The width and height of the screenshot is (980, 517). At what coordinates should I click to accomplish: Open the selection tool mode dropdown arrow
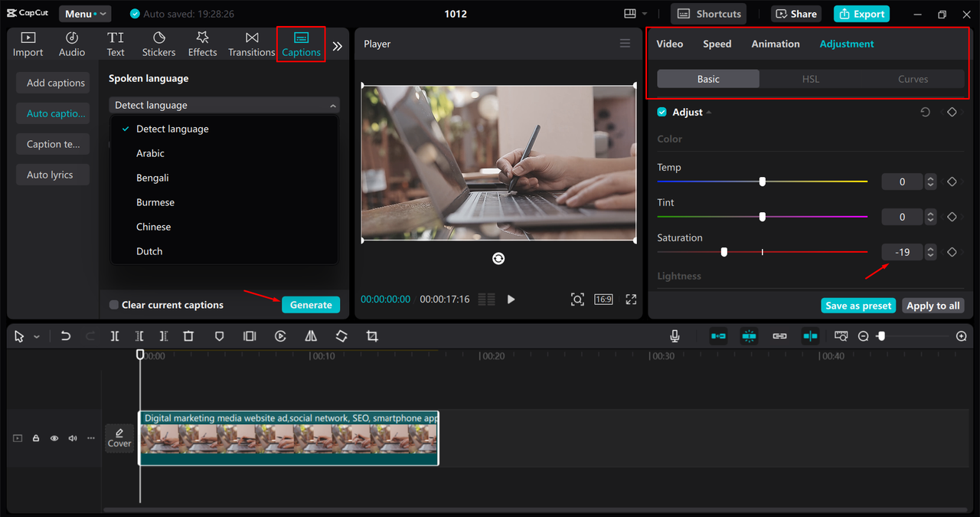pyautogui.click(x=36, y=337)
